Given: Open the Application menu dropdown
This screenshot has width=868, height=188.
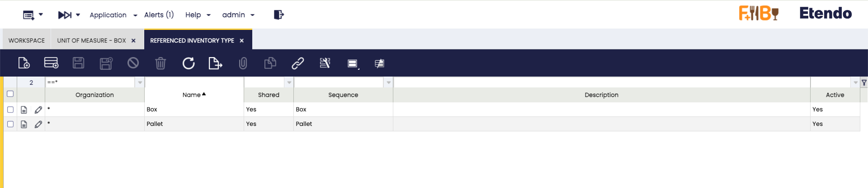Looking at the screenshot, I should tap(113, 15).
